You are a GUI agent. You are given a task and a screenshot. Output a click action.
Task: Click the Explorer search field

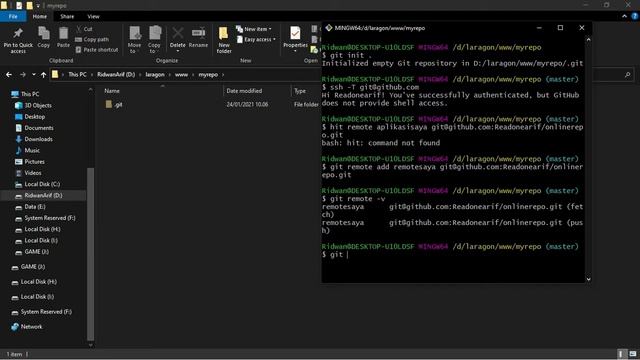pos(612,75)
